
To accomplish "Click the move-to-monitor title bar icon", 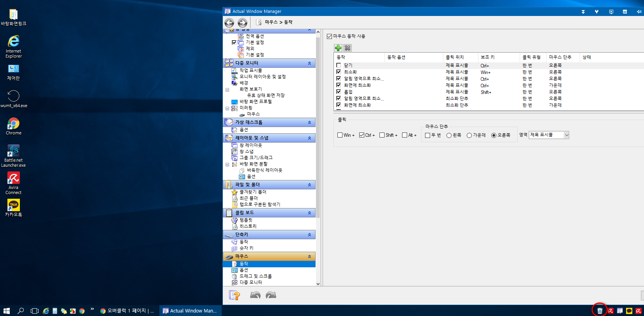I will tap(611, 12).
